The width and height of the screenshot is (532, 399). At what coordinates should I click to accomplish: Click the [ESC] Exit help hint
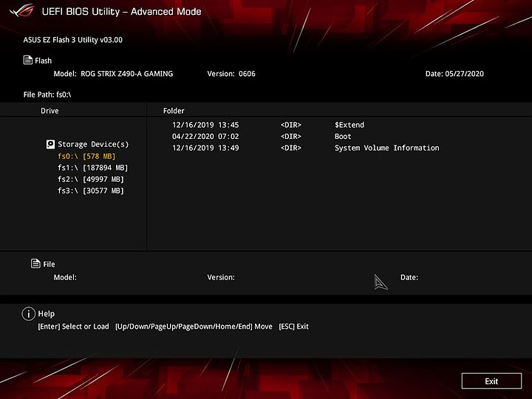pos(294,327)
